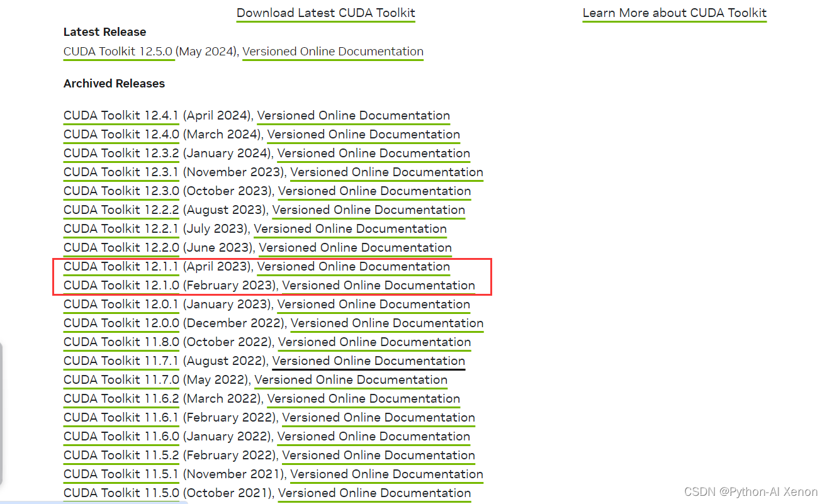
Task: Open Versioned Online Documentation for March 2022
Action: click(x=364, y=399)
